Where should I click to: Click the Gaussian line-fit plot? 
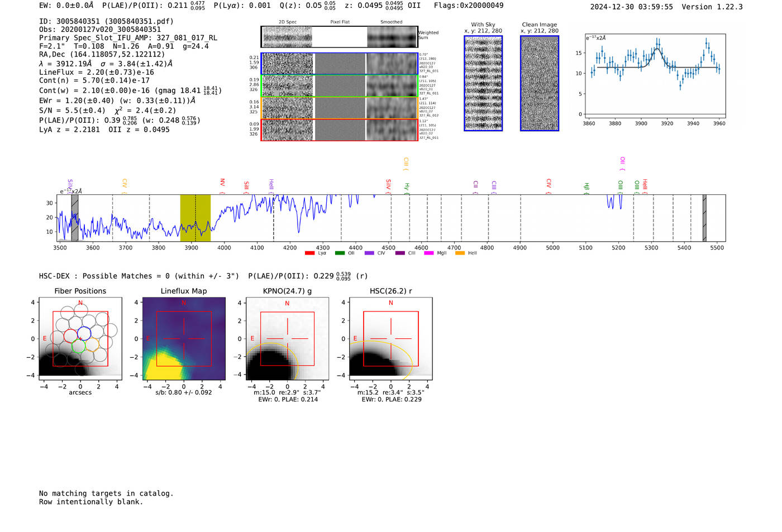click(x=655, y=76)
